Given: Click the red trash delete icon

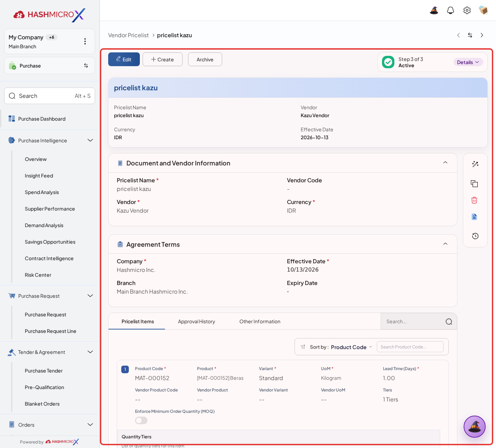Looking at the screenshot, I should click(475, 200).
